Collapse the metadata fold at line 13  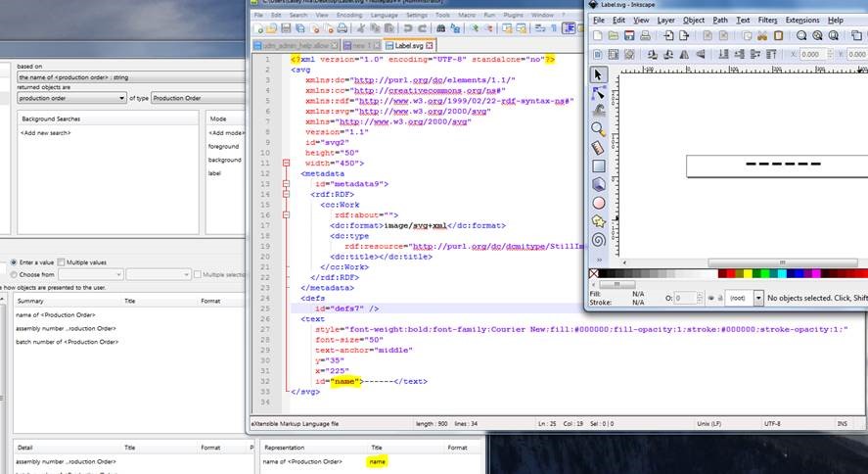[286, 184]
